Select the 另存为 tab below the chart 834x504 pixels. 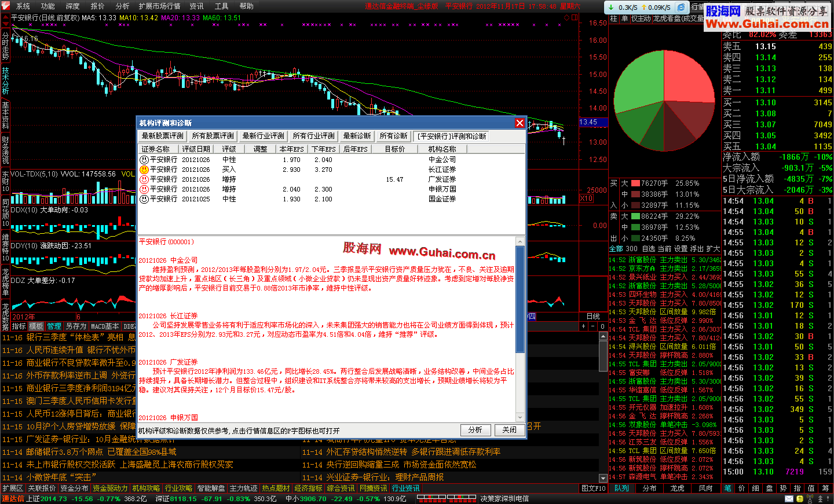click(76, 326)
